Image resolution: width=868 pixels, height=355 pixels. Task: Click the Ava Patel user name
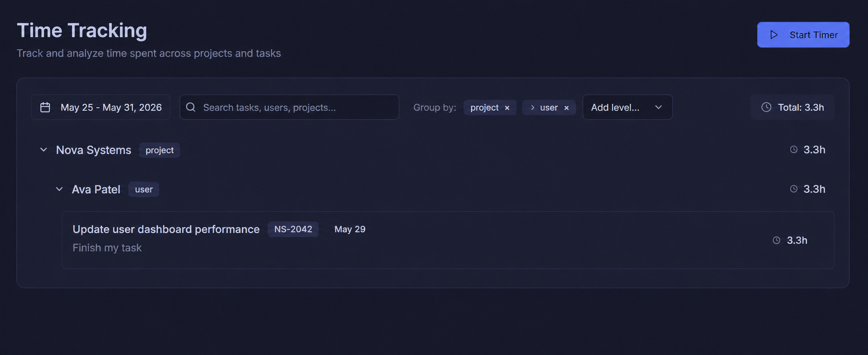(96, 189)
